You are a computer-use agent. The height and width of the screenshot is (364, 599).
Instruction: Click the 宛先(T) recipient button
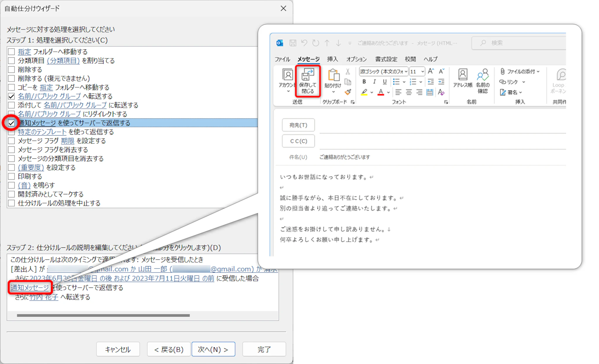298,125
